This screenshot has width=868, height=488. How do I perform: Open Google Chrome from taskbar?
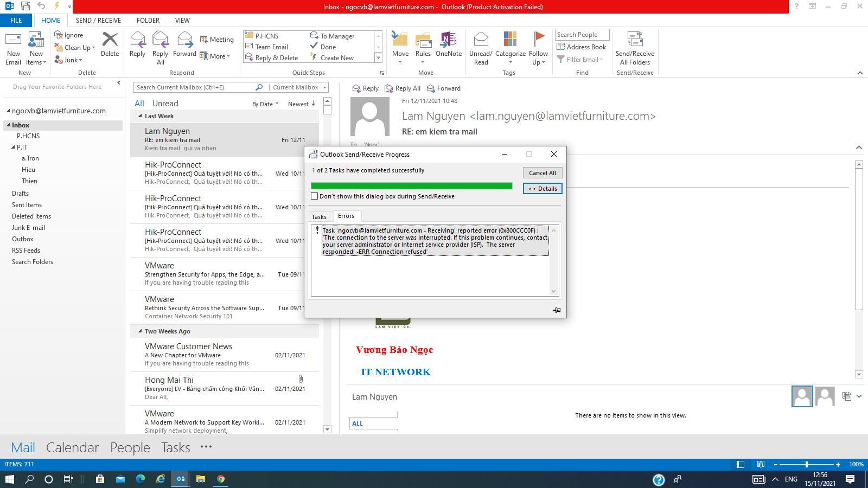(x=221, y=479)
